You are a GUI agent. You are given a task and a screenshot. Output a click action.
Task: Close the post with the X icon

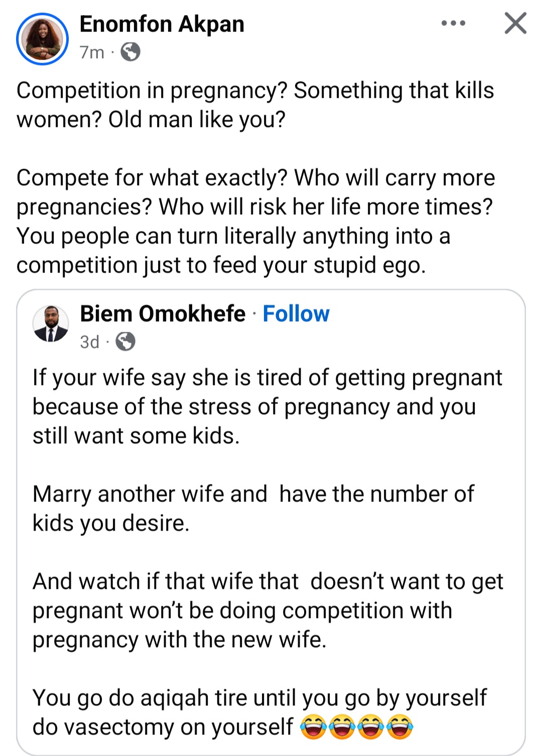pyautogui.click(x=515, y=23)
